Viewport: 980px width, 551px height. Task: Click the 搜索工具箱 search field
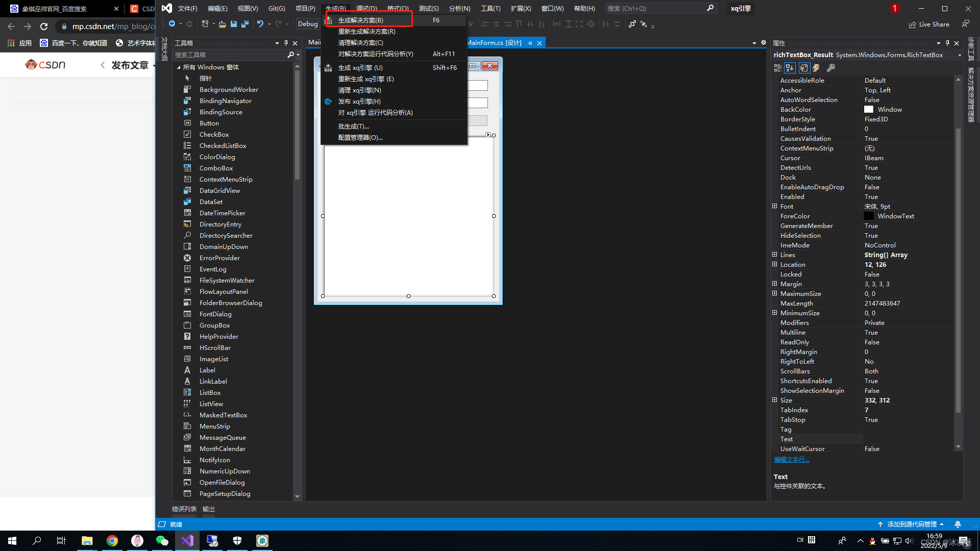(230, 55)
